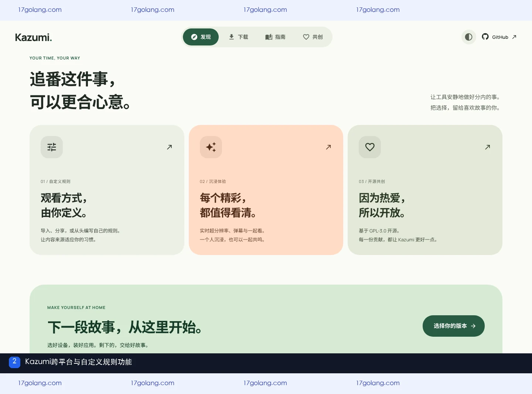Click the download icon beside 下载

coord(231,37)
